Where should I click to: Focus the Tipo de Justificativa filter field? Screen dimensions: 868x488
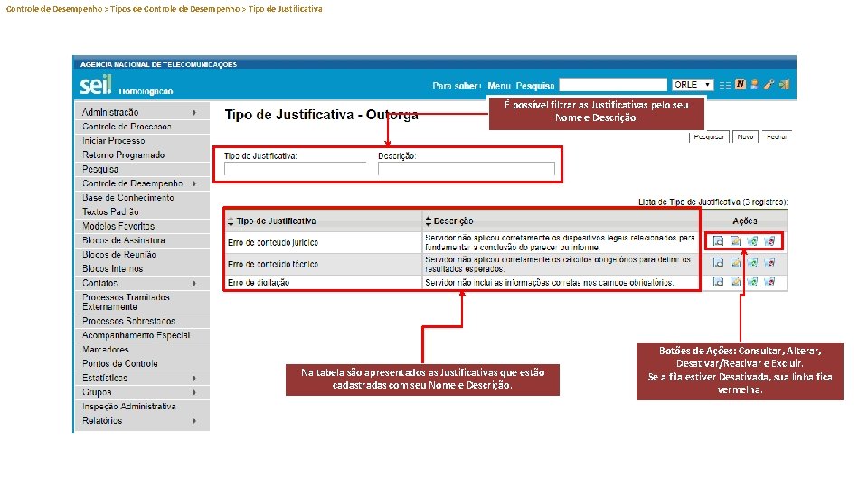click(295, 169)
